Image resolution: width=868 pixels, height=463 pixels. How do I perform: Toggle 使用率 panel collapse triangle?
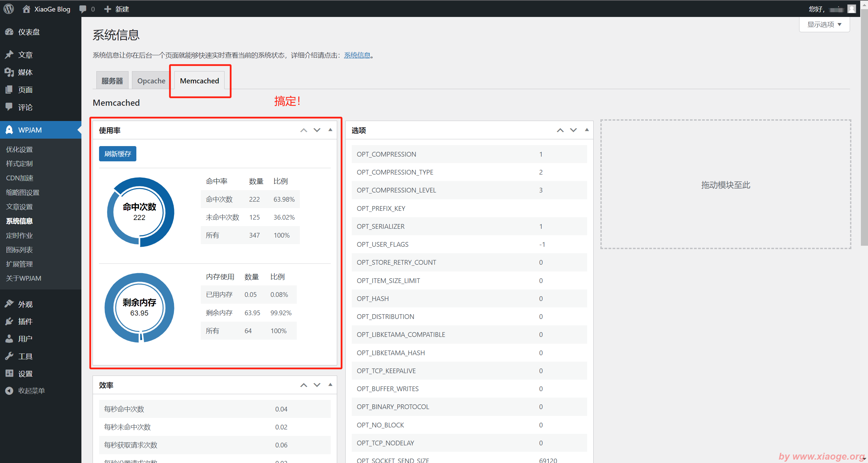tap(330, 130)
